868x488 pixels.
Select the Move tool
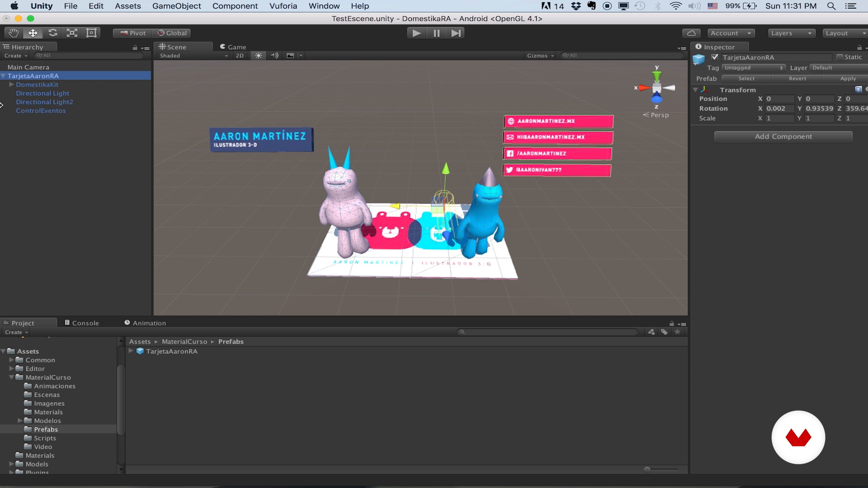tap(33, 33)
